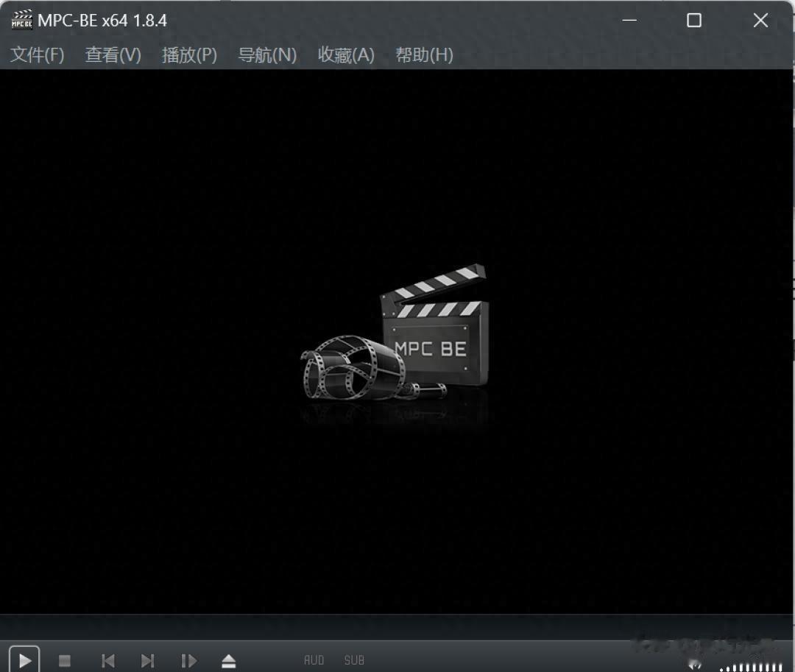Open the 帮助(H) menu
This screenshot has width=795, height=672.
click(x=424, y=54)
